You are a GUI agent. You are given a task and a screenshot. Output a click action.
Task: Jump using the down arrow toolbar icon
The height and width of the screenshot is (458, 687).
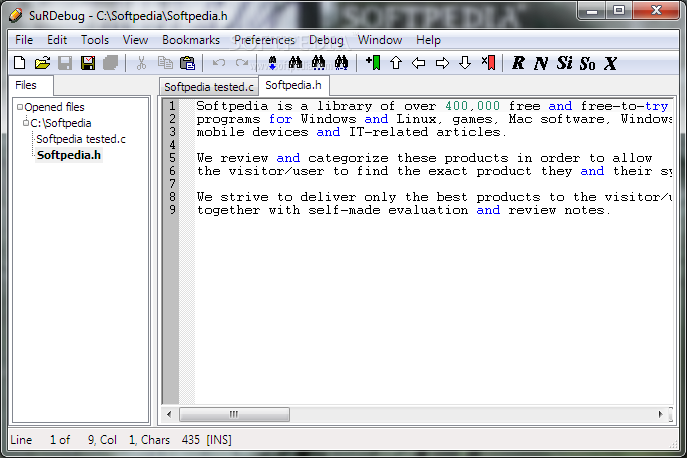[x=465, y=63]
